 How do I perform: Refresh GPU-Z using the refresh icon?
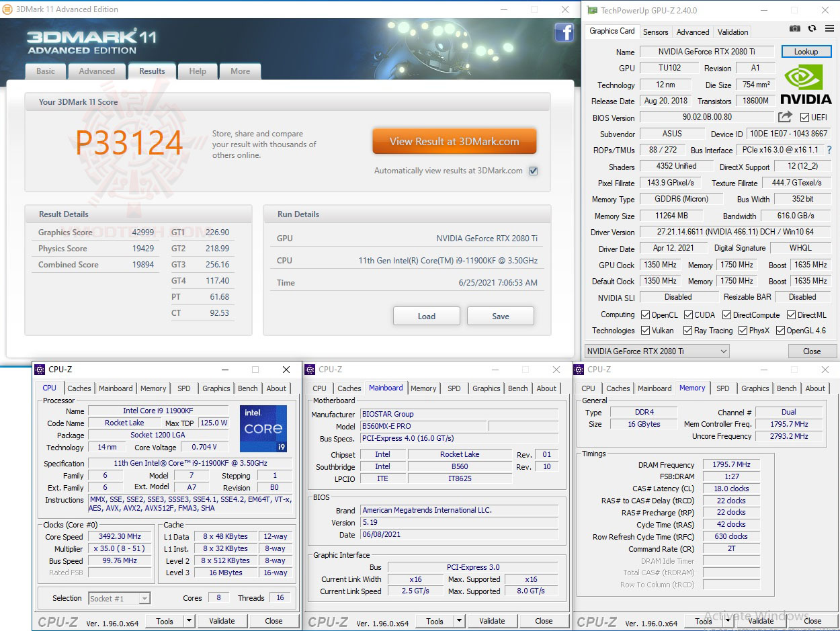click(x=812, y=29)
